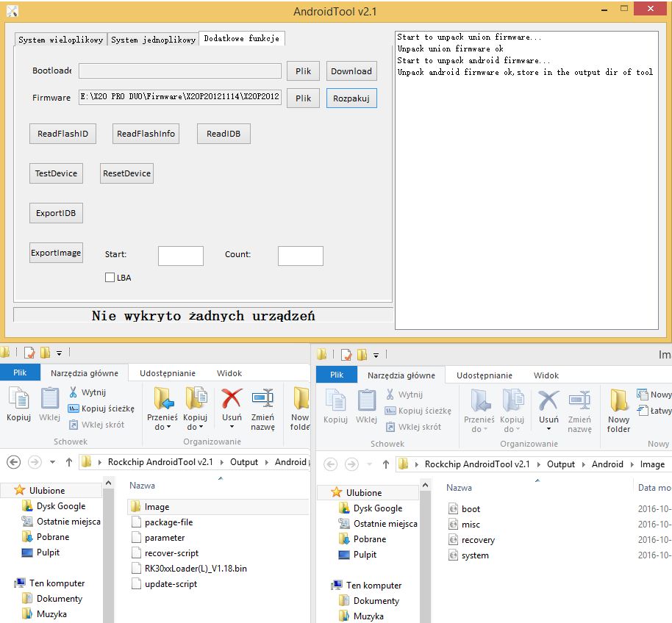Viewport: 672px width, 623px height.
Task: Click red Usuń icon in left Explorer
Action: pos(232,398)
